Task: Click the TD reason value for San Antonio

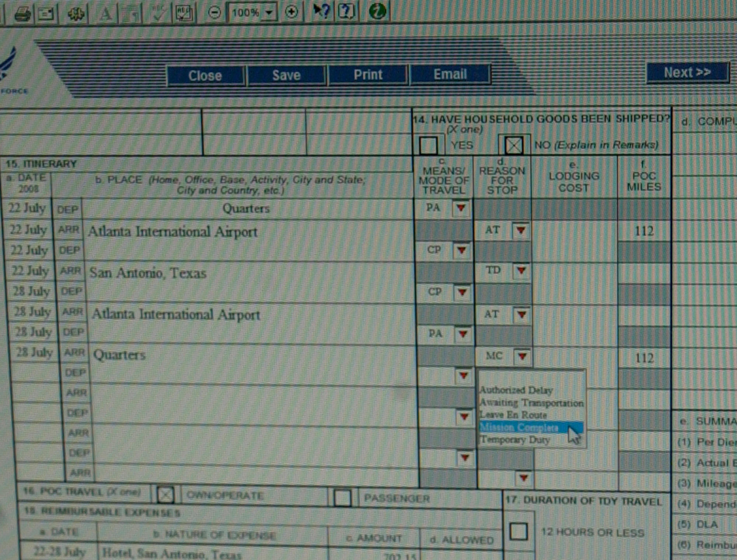Action: pyautogui.click(x=493, y=270)
